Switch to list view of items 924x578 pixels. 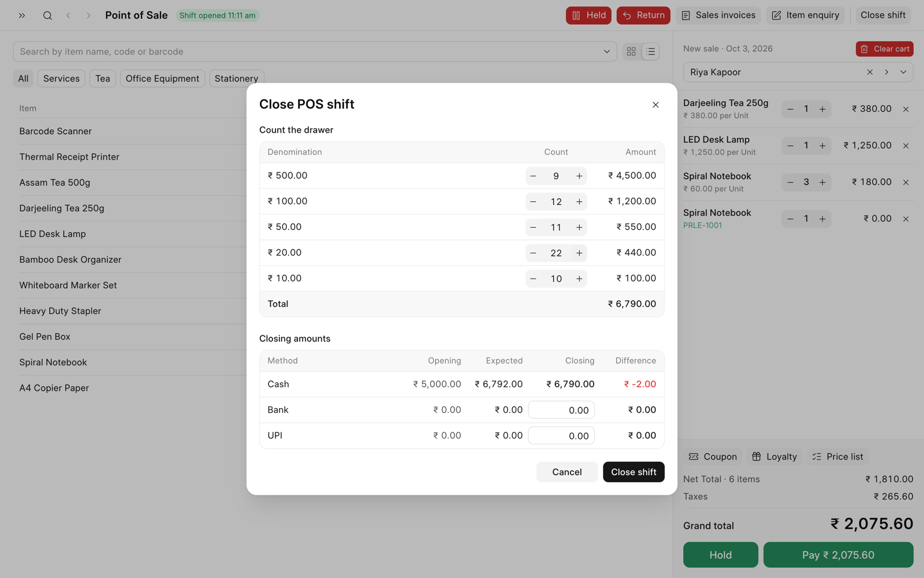(x=651, y=51)
